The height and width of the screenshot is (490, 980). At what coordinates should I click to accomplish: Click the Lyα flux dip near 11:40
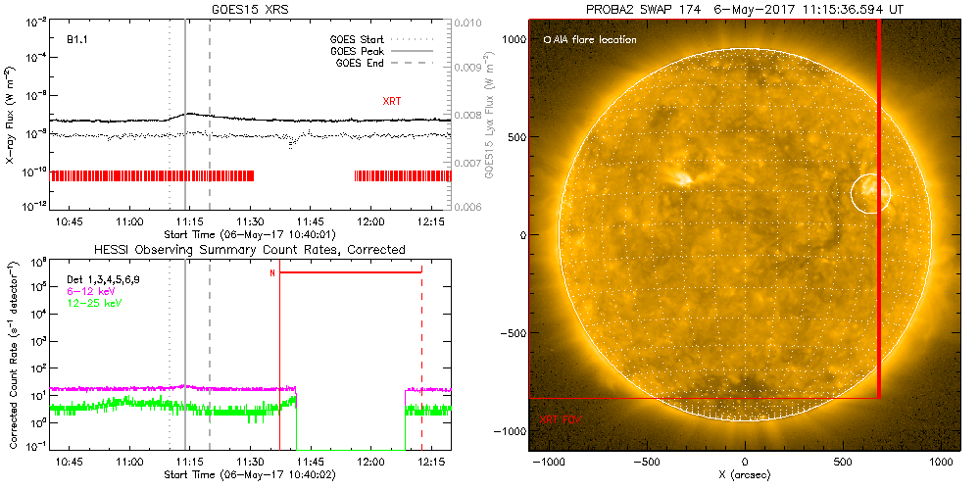[291, 144]
